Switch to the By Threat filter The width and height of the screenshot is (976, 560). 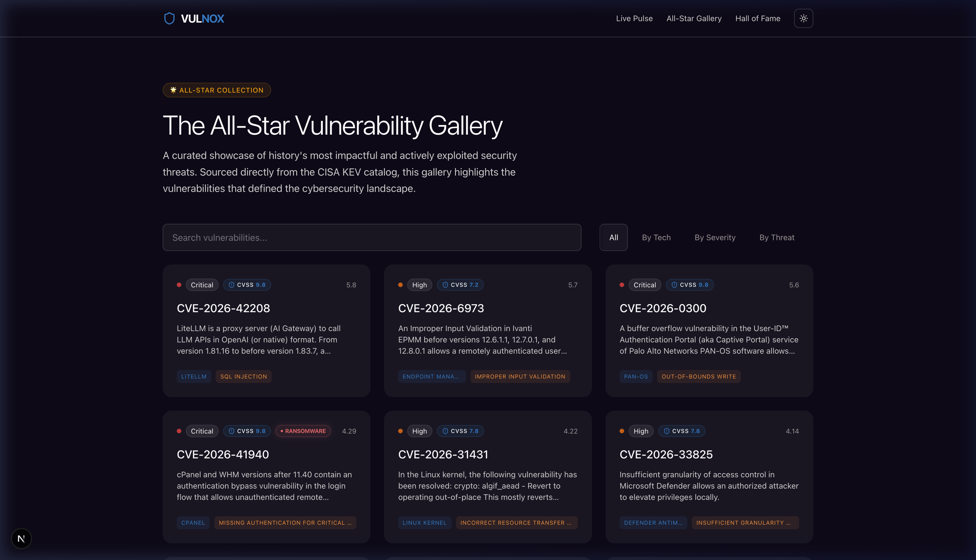pos(777,237)
